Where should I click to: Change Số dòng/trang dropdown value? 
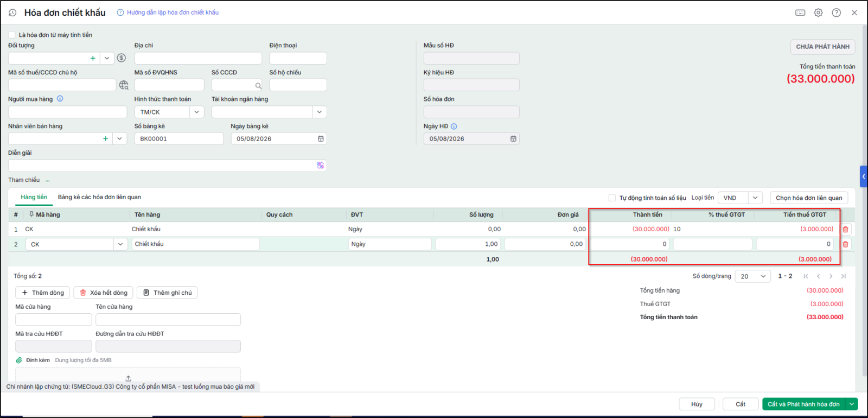point(753,276)
